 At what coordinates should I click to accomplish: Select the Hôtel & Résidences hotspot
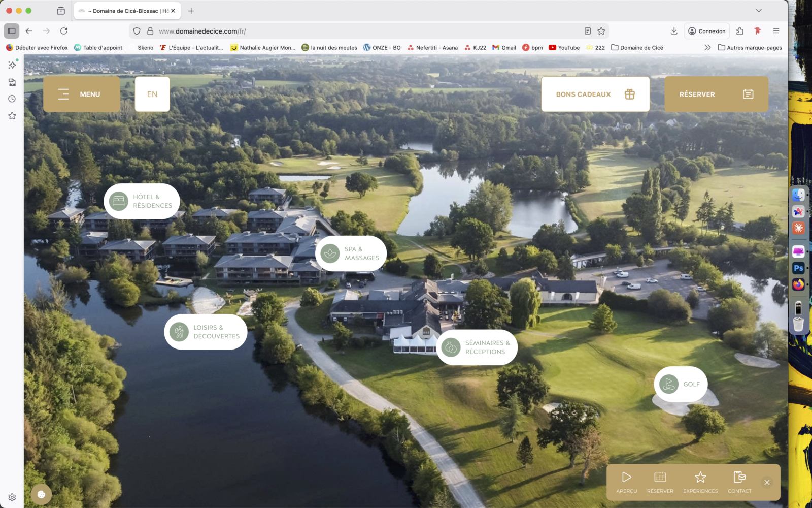point(142,202)
